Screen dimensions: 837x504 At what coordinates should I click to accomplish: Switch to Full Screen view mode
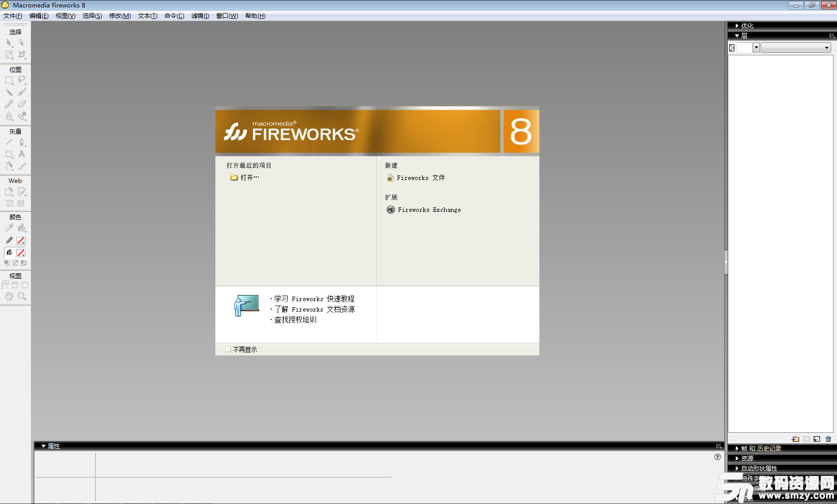[24, 285]
